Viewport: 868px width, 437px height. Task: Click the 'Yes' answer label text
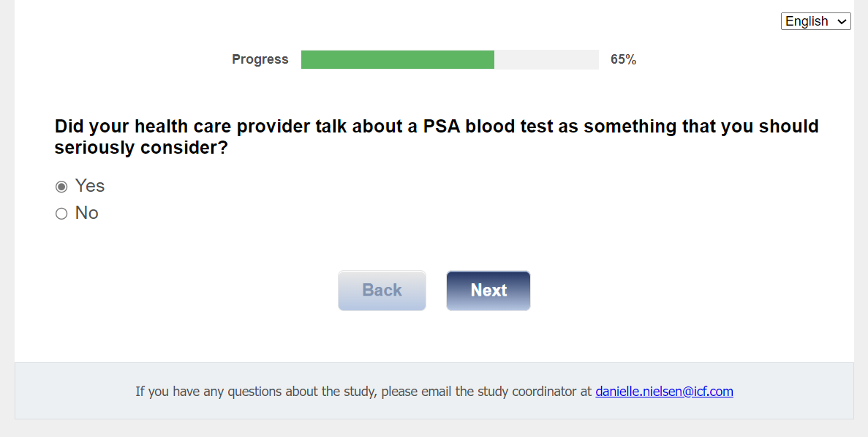(90, 186)
